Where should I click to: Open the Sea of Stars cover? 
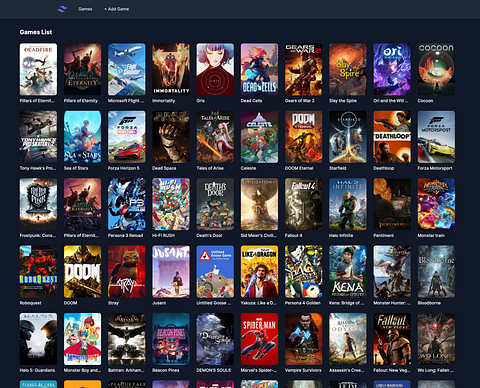coord(82,137)
